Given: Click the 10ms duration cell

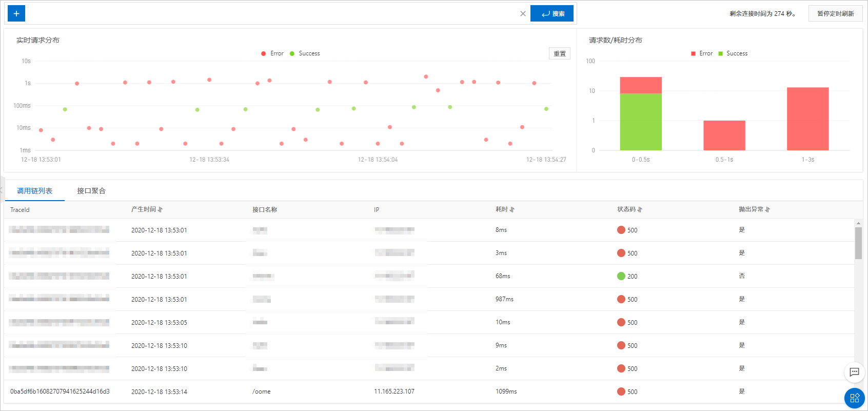Looking at the screenshot, I should (x=503, y=322).
